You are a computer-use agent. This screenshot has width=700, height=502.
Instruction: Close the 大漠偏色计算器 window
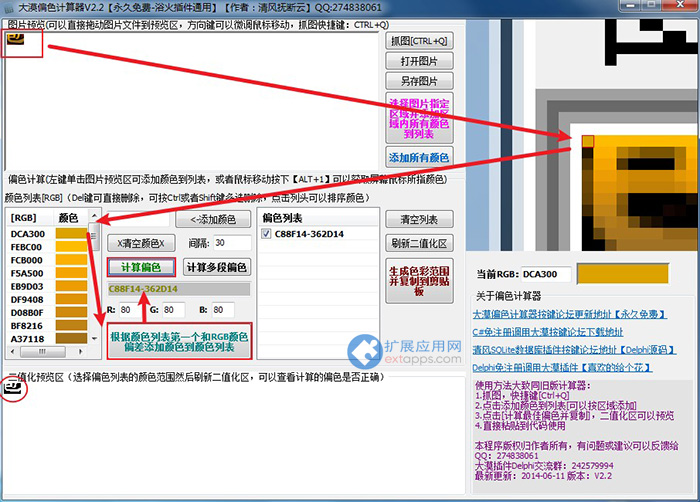point(679,5)
